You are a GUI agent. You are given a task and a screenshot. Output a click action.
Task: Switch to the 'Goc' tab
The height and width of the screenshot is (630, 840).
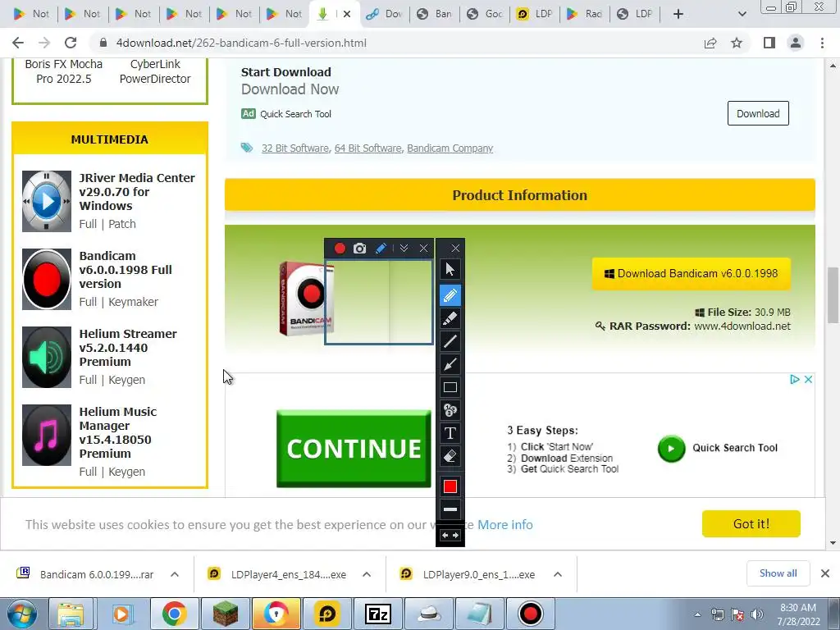pyautogui.click(x=485, y=14)
